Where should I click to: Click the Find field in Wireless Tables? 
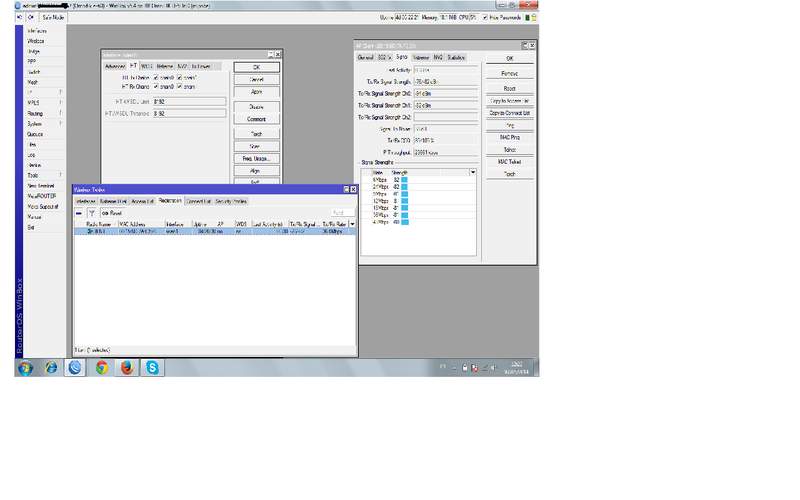[342, 213]
